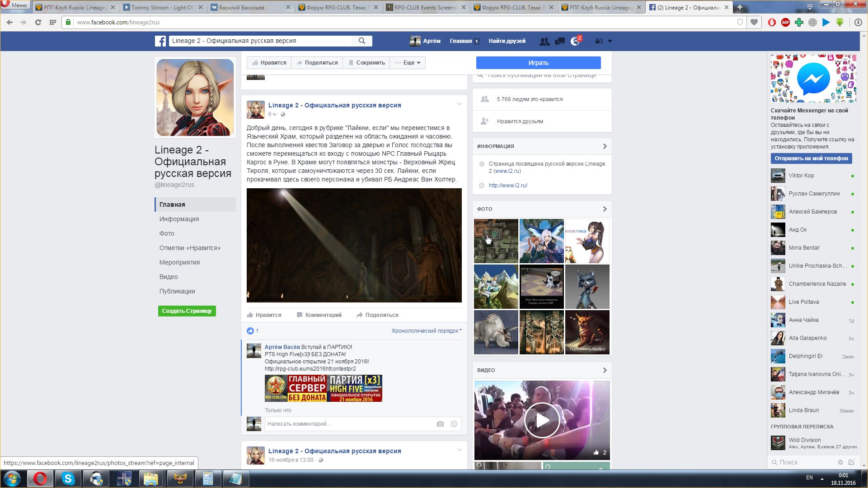Open the notifications globe icon
The height and width of the screenshot is (488, 868).
click(x=575, y=41)
